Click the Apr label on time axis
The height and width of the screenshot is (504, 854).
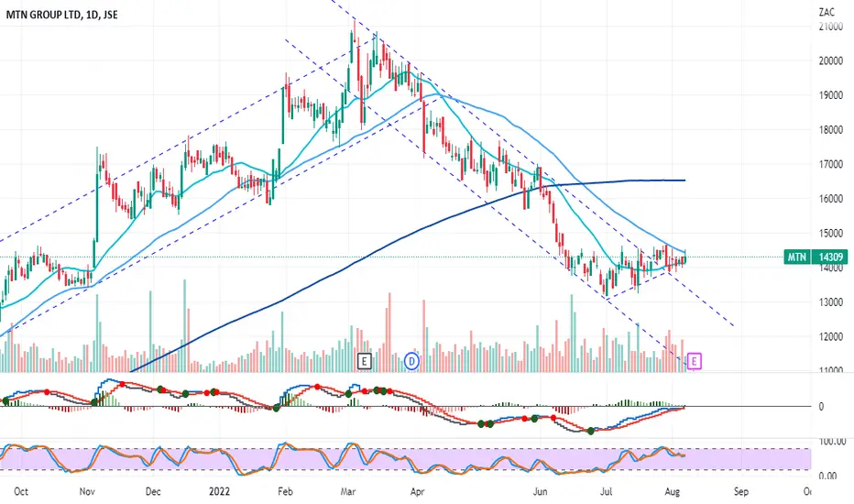click(x=417, y=491)
